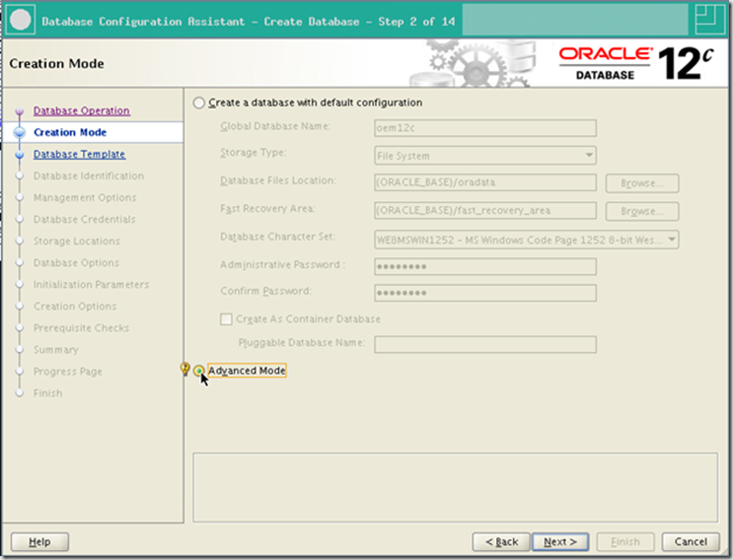The image size is (733, 560).
Task: Click the Database Template step bullet icon
Action: [19, 155]
